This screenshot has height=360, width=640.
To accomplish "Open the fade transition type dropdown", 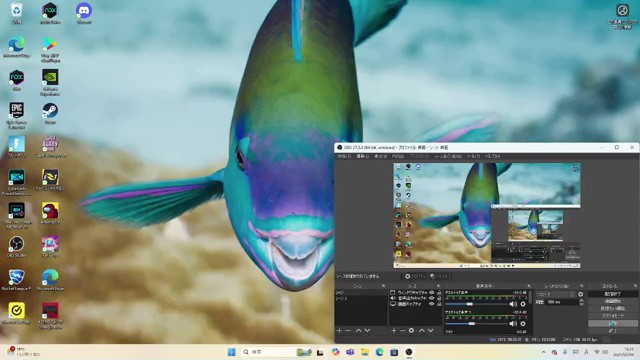I will [556, 294].
